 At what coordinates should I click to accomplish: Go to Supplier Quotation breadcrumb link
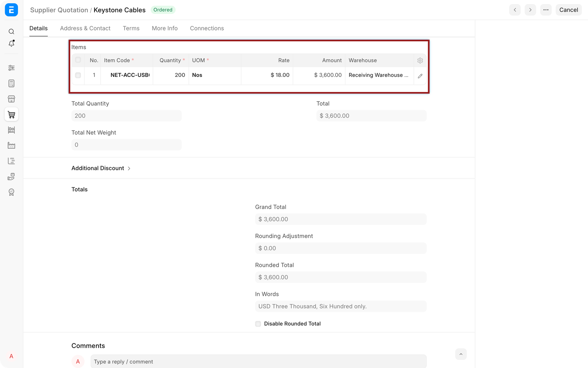point(59,10)
